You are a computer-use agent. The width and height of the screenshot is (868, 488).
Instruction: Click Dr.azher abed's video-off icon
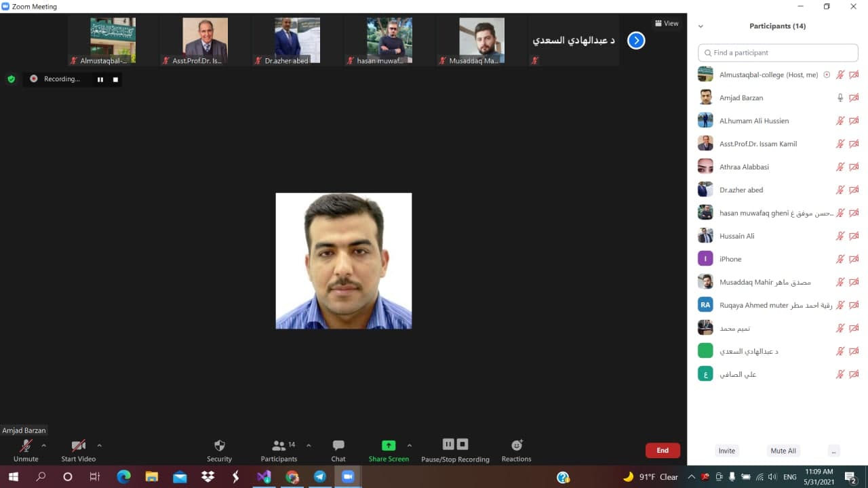pos(854,190)
